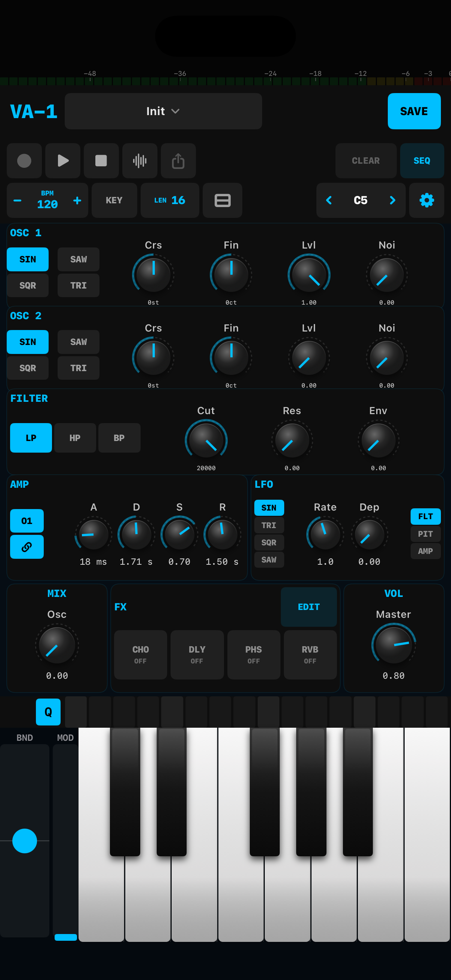Tap the share export icon
Screen dimensions: 451x980
click(x=178, y=161)
